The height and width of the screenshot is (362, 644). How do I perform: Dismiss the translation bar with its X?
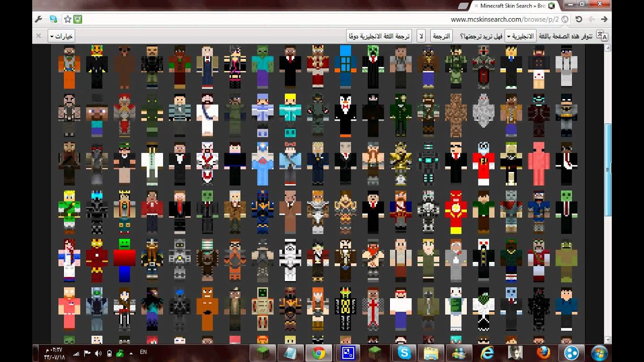tap(38, 36)
